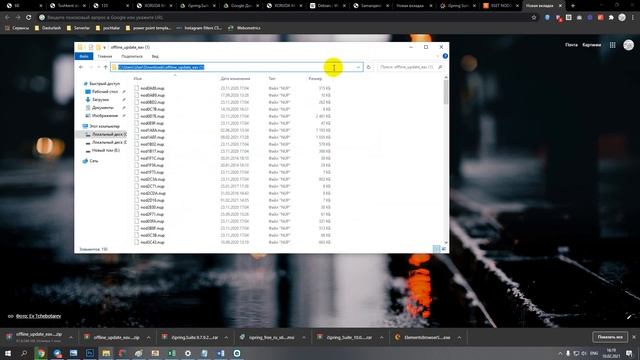Screen dimensions: 640x360
Task: Expand options for ElementsBrowser exe download
Action: pyautogui.click(x=459, y=338)
